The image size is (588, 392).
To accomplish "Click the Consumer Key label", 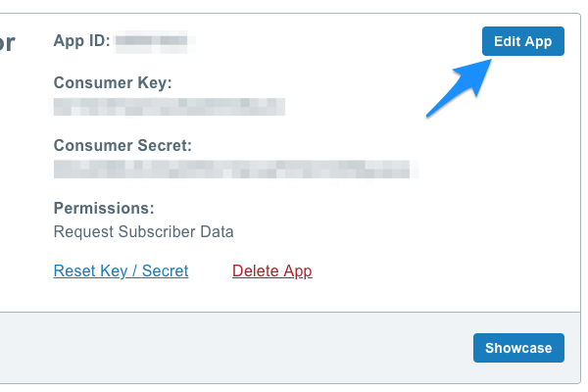I will click(113, 82).
